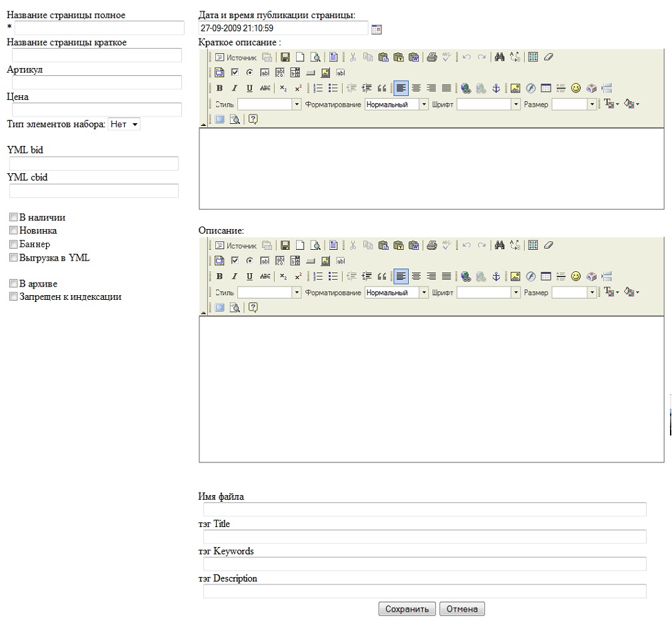The image size is (672, 625).
Task: Click the Название страницы полное input field
Action: coord(99,28)
